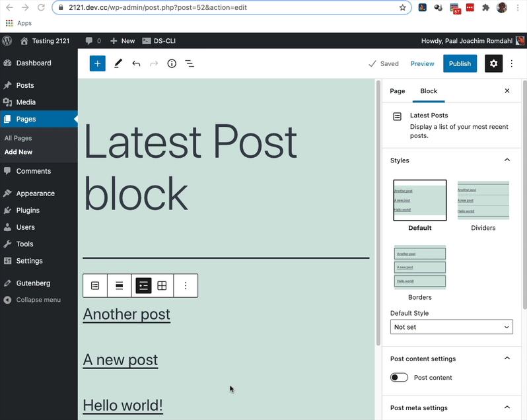Click the Publish button
The width and height of the screenshot is (527, 420).
point(460,63)
